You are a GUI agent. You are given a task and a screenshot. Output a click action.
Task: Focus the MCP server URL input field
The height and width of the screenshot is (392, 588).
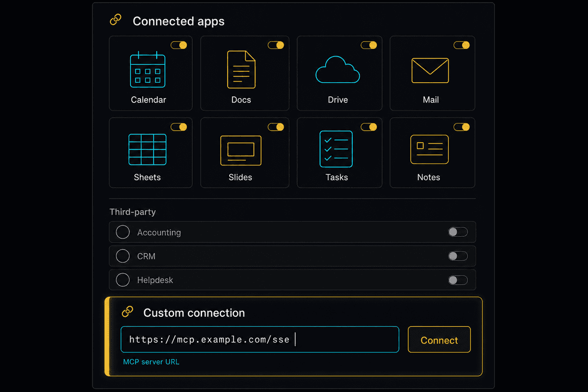(260, 340)
